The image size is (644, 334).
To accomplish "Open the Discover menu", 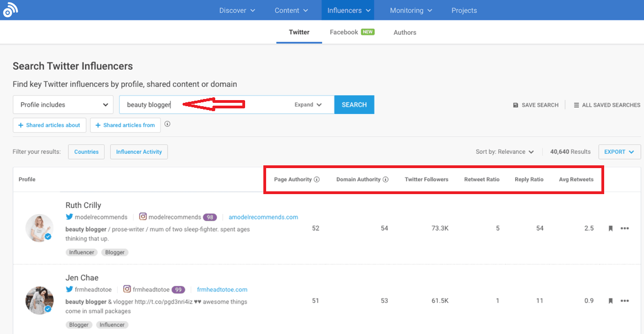I will click(237, 11).
